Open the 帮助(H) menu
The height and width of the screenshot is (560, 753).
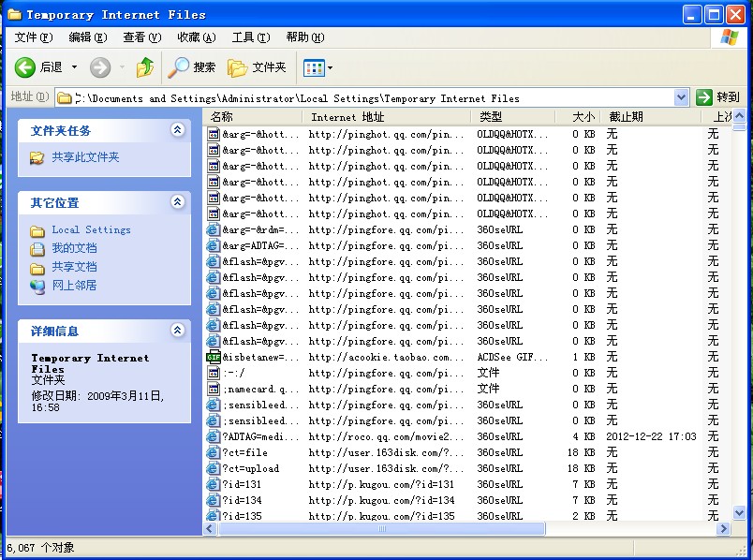tap(305, 37)
